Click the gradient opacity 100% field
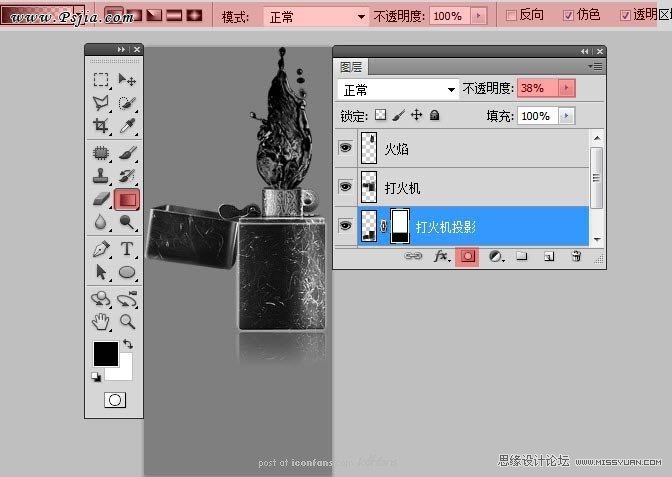 (449, 16)
